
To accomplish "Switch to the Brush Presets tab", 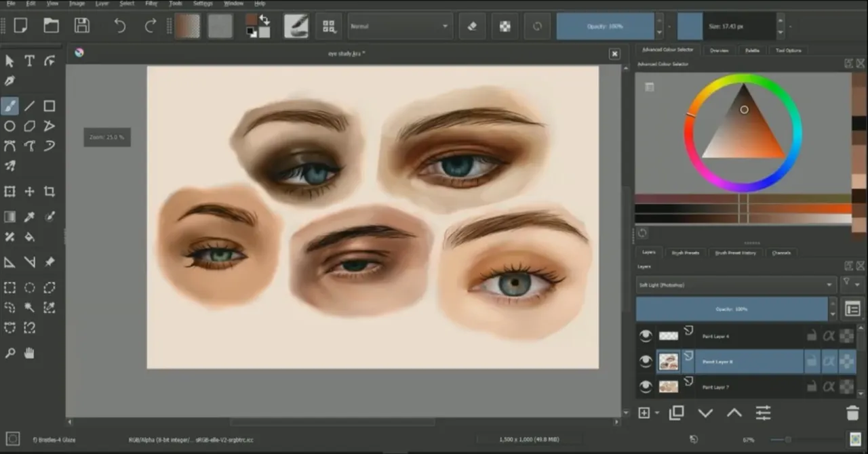I will click(x=685, y=253).
